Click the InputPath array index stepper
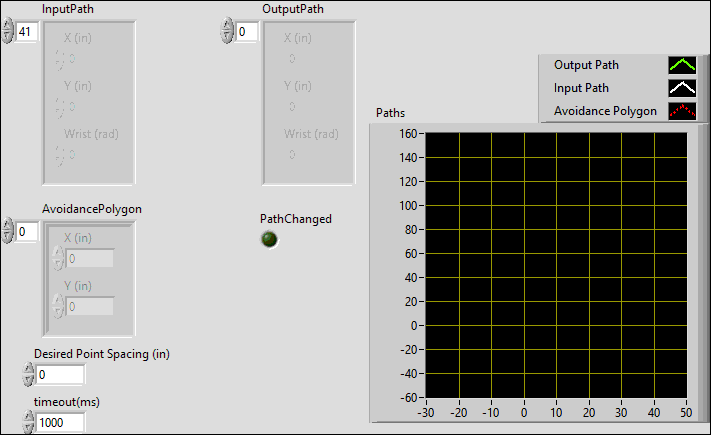The width and height of the screenshot is (711, 435). pos(8,31)
